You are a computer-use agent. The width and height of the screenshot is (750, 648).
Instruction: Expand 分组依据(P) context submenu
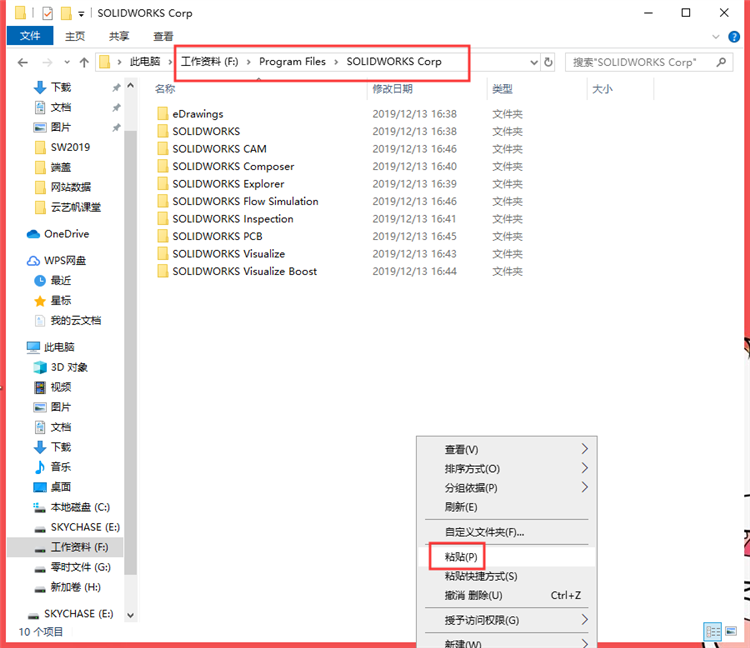pyautogui.click(x=507, y=487)
